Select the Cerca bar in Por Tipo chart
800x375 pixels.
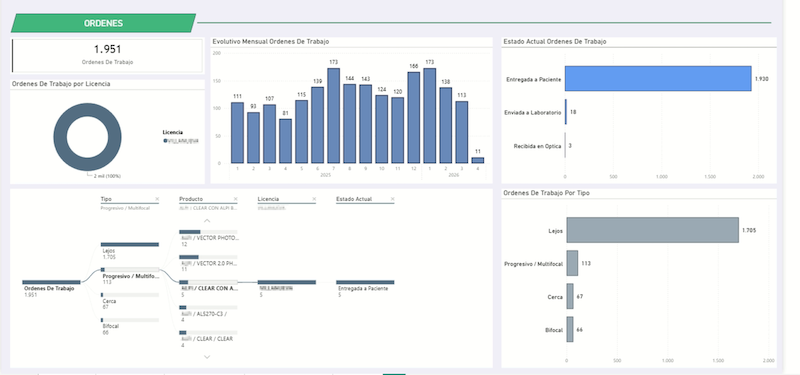[570, 296]
